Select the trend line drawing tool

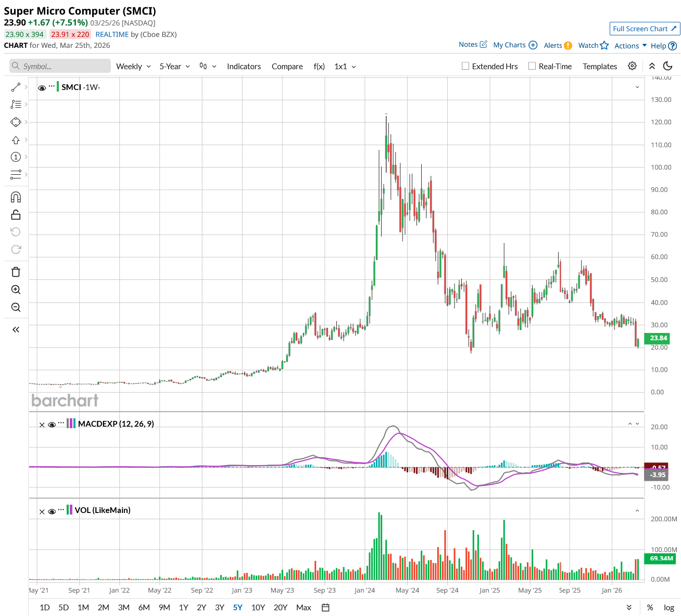click(x=16, y=87)
